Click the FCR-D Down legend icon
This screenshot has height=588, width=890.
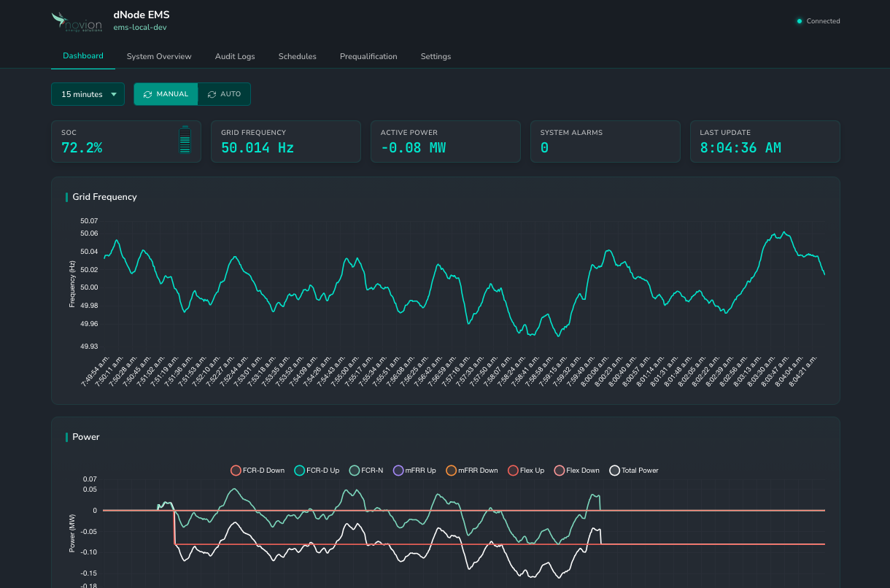click(236, 471)
